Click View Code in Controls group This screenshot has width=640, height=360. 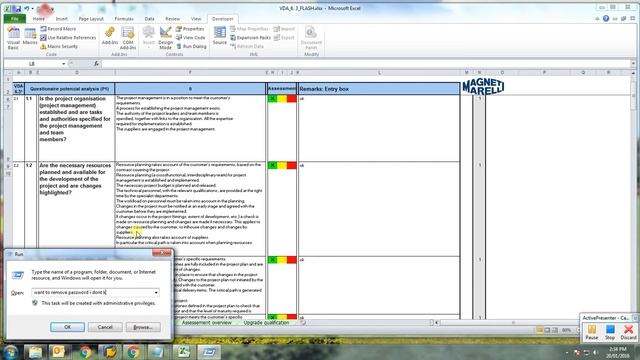coord(191,38)
